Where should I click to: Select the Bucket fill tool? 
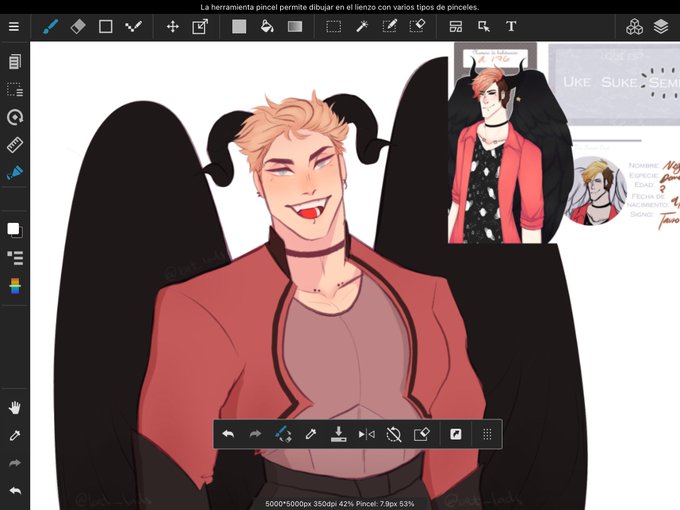pyautogui.click(x=267, y=26)
